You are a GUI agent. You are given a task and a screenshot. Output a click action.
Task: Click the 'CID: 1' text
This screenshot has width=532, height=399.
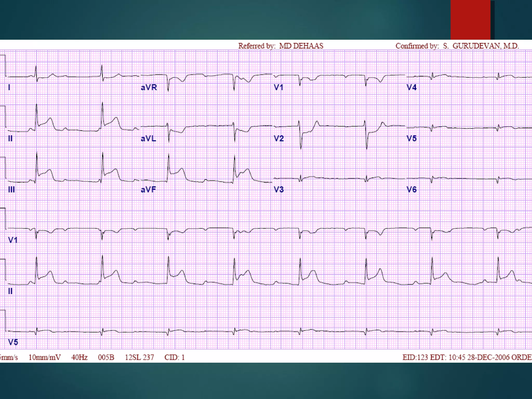(x=174, y=357)
